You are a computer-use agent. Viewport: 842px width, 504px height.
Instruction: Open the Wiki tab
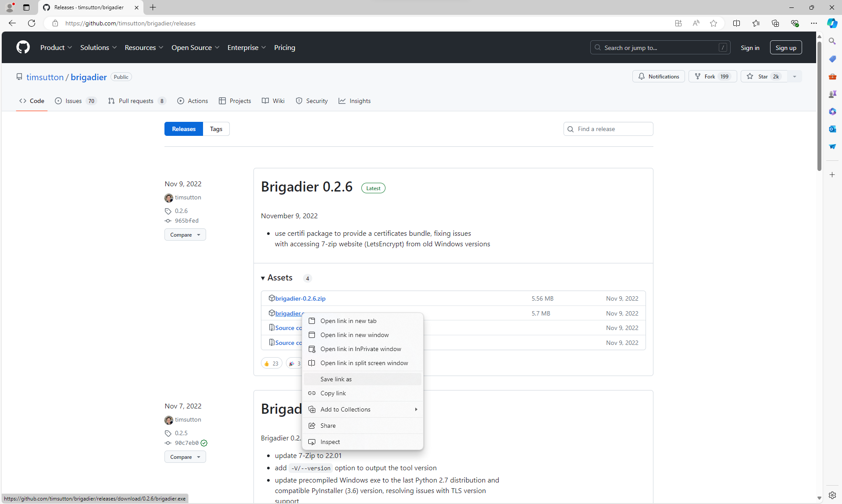[x=273, y=101]
